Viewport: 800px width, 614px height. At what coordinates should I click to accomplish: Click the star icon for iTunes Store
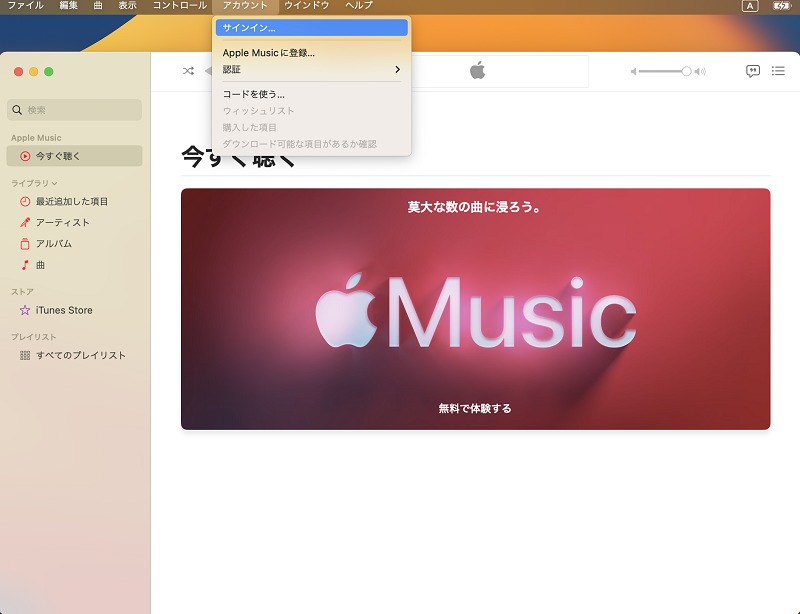pos(24,310)
